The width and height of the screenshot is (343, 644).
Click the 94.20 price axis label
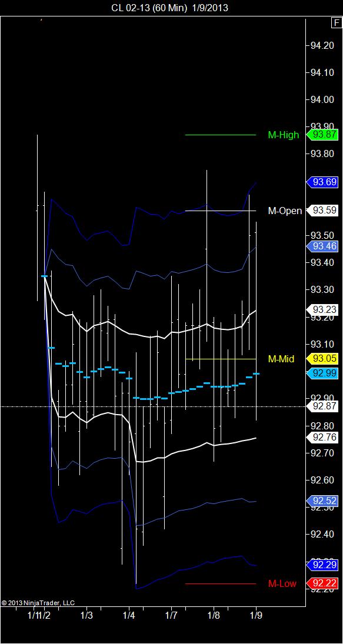(322, 46)
